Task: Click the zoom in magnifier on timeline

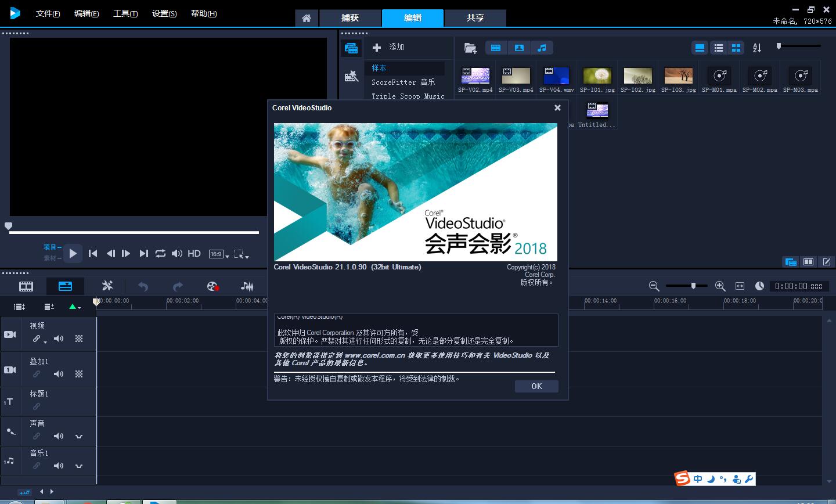Action: tap(720, 286)
